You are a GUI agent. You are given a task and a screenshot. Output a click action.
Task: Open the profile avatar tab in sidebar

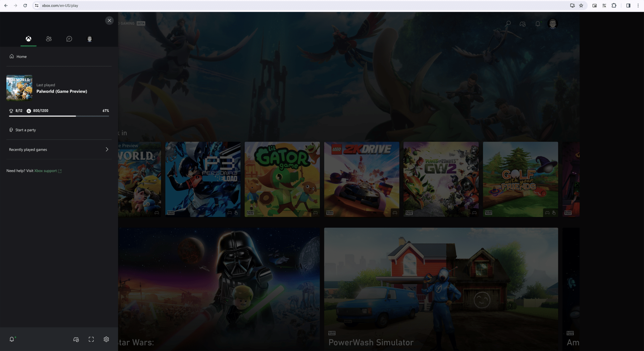pyautogui.click(x=90, y=39)
